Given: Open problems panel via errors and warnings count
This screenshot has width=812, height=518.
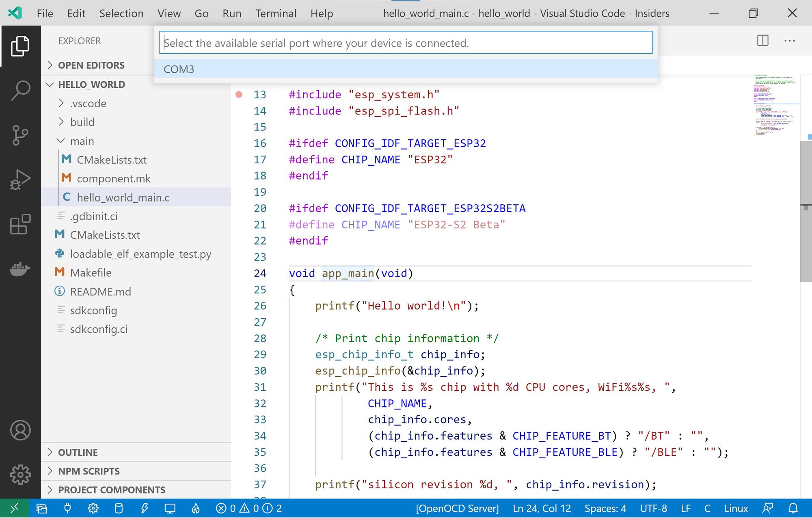Looking at the screenshot, I should [248, 508].
